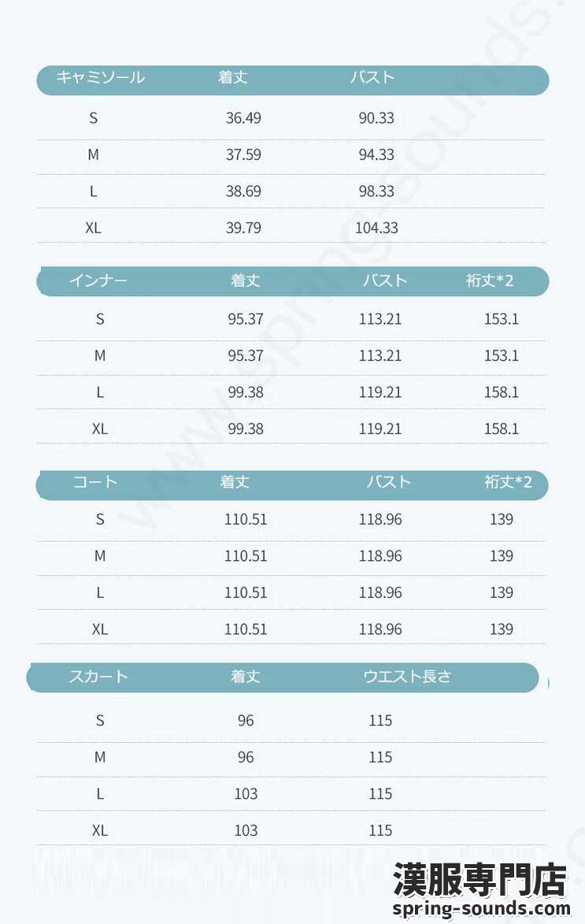The height and width of the screenshot is (924, 585).
Task: Select inner L sleeve value 158.1
Action: pyautogui.click(x=502, y=392)
